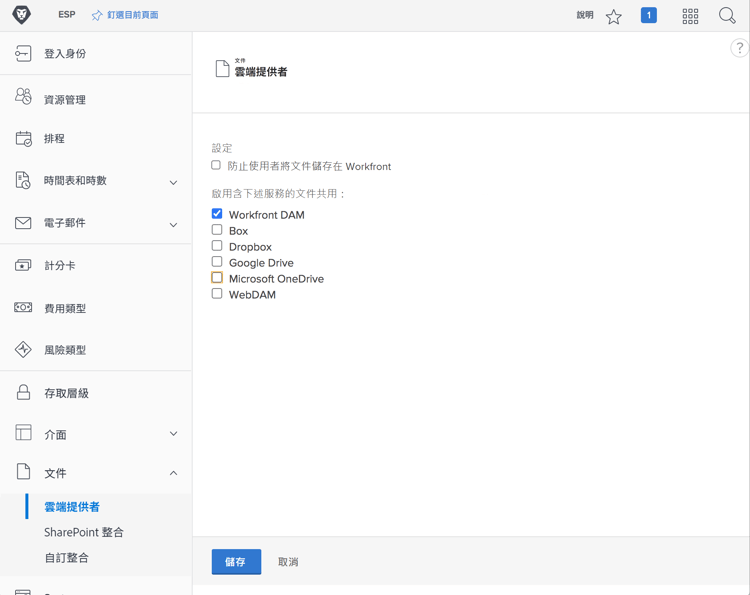750x595 pixels.
Task: Click the Microsoft OneDrive label text
Action: coord(276,278)
